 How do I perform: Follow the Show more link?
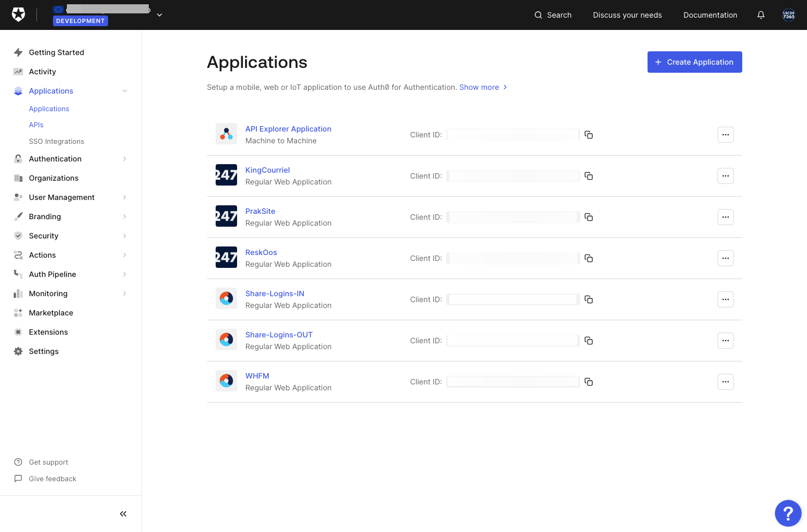click(483, 87)
